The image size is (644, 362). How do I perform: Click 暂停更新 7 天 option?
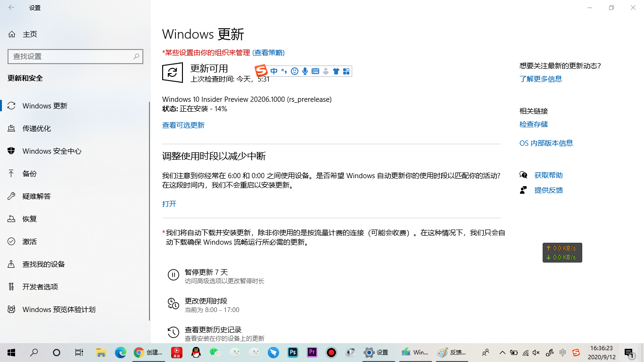tap(206, 272)
